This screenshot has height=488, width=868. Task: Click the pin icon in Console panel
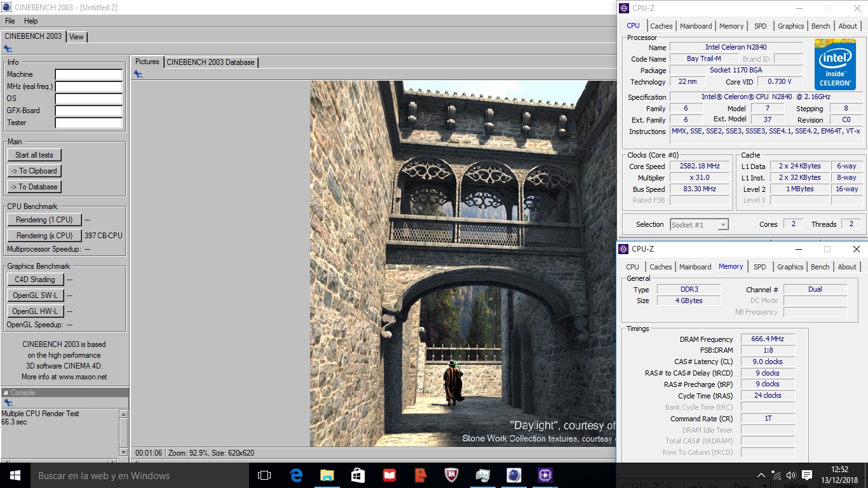(8, 403)
